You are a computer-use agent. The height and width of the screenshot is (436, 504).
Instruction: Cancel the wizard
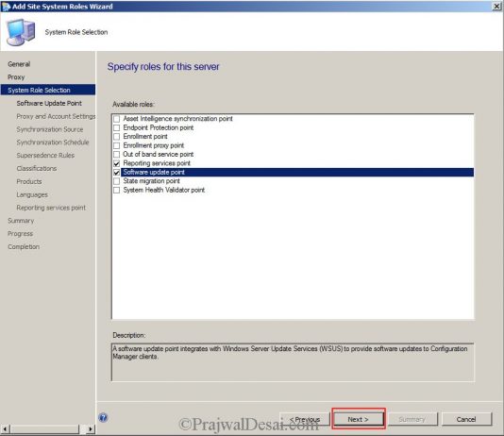pyautogui.click(x=466, y=419)
